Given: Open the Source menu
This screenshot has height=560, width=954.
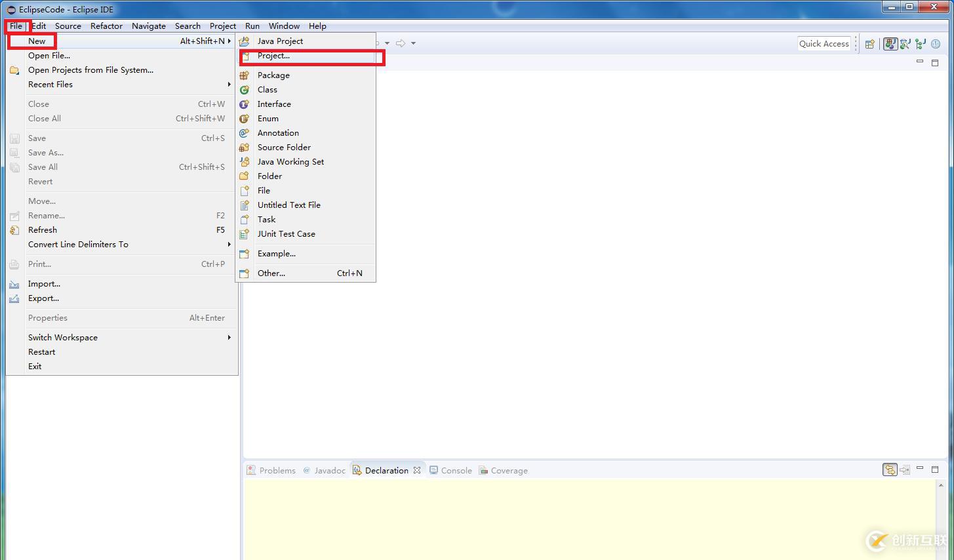Looking at the screenshot, I should [68, 26].
